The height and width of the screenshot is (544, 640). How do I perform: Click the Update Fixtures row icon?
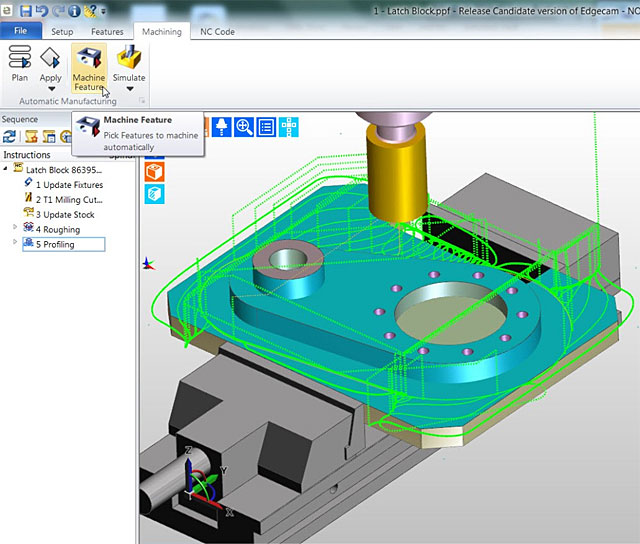pos(28,182)
